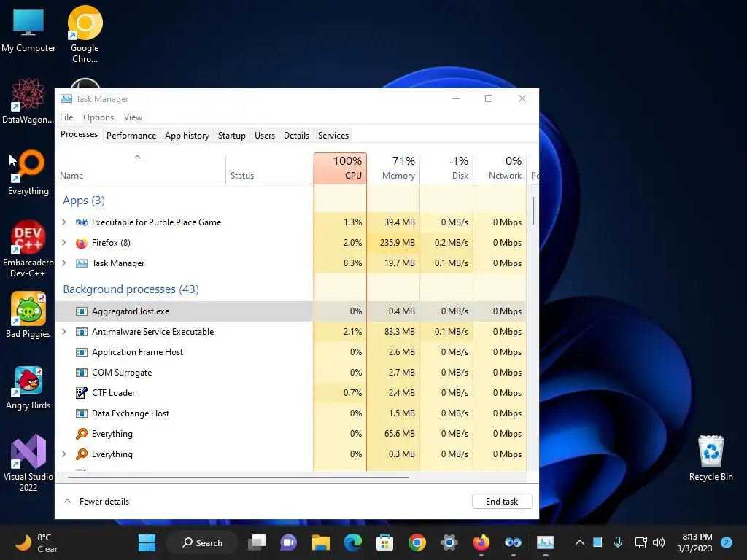Screen dimensions: 747x560
Task: Switch to Details tab
Action: coord(296,136)
